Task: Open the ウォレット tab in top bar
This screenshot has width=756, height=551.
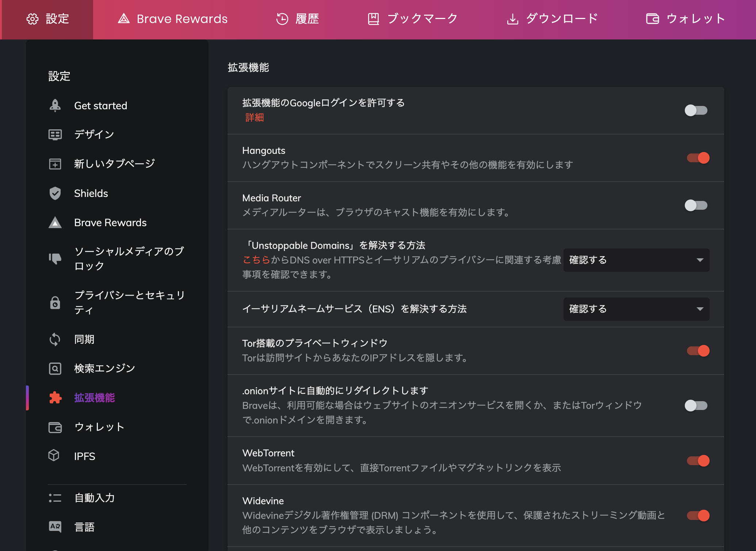Action: [x=686, y=19]
